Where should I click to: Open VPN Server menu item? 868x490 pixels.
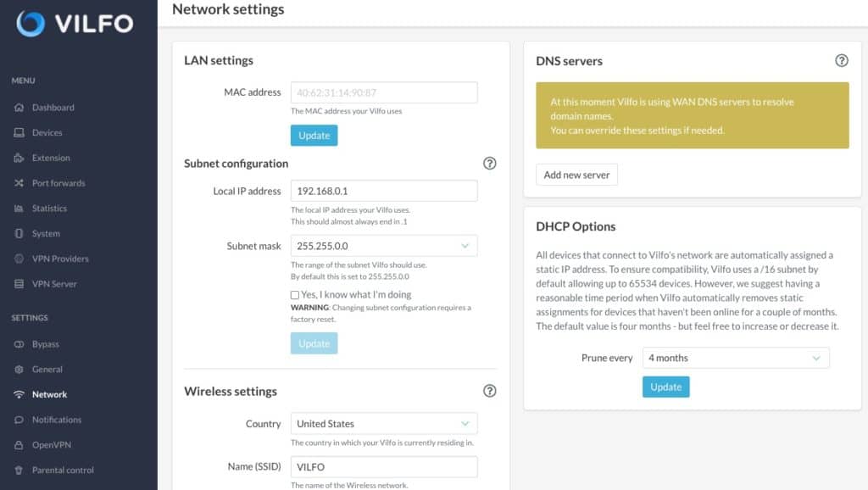[54, 284]
